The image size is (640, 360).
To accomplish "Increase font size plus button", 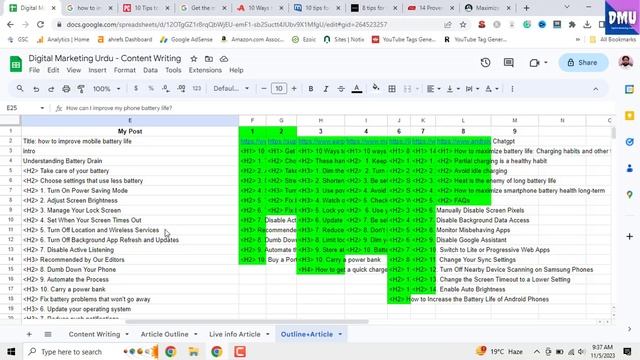I will 294,89.
